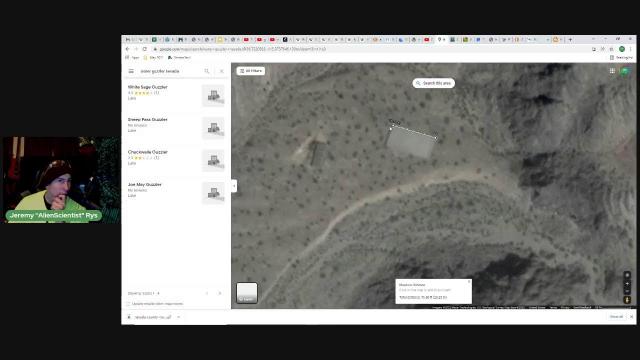Toggle the update results when map moves checkbox
The width and height of the screenshot is (640, 360).
[128, 304]
